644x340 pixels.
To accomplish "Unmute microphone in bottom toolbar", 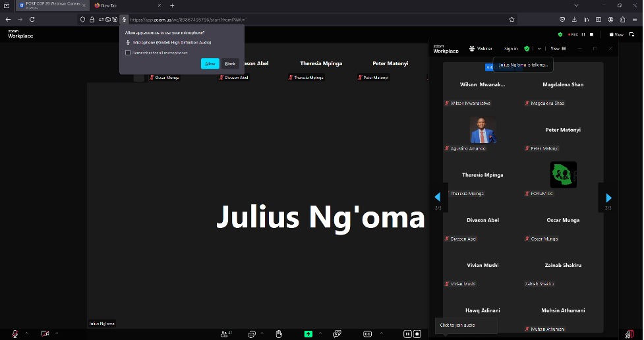I will 15,334.
